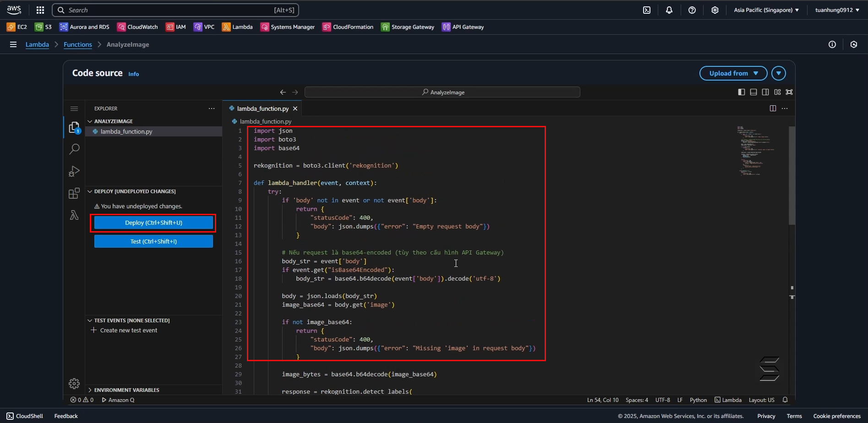Go to Functions breadcrumb link
Image resolution: width=868 pixels, height=423 pixels.
pos(78,44)
